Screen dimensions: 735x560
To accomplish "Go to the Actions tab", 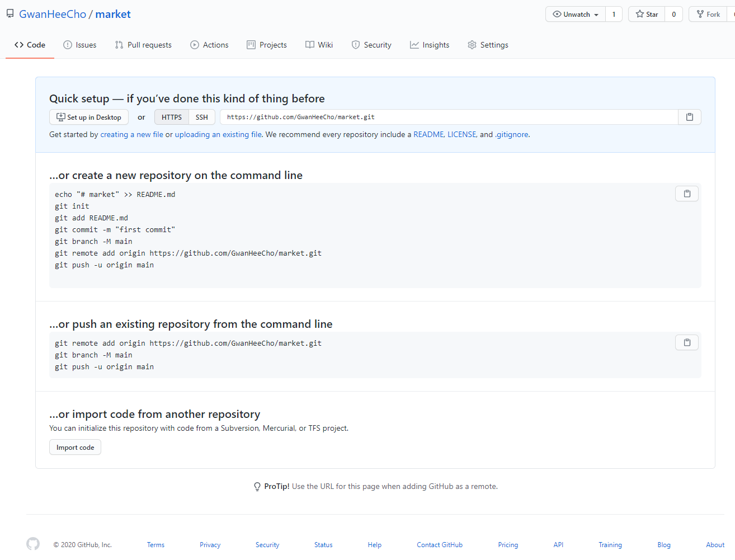I will coord(209,45).
